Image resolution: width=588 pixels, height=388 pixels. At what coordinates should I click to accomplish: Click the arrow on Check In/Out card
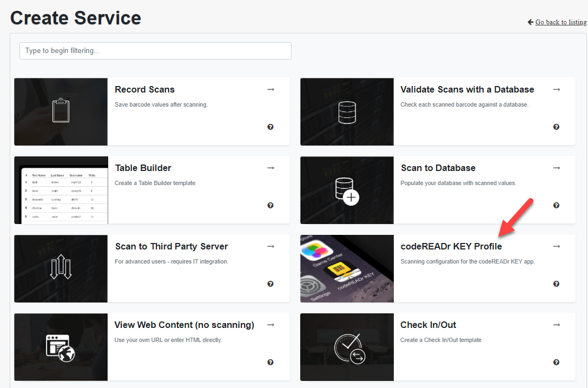coord(557,325)
